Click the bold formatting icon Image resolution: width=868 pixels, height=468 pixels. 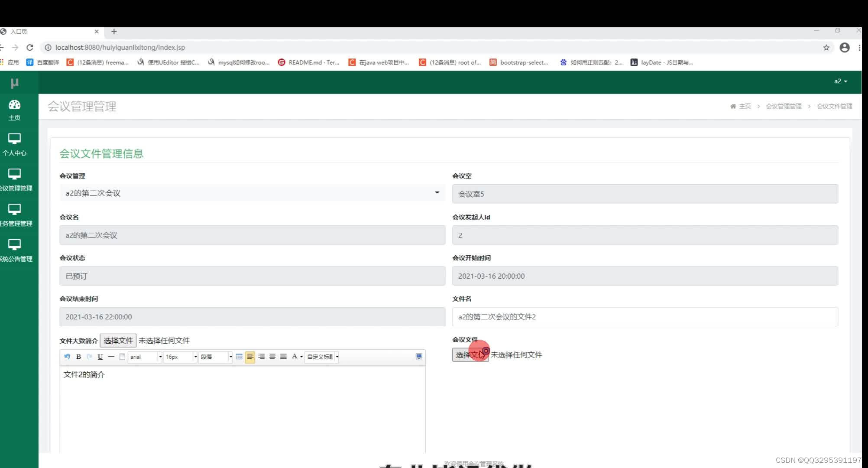(x=78, y=356)
